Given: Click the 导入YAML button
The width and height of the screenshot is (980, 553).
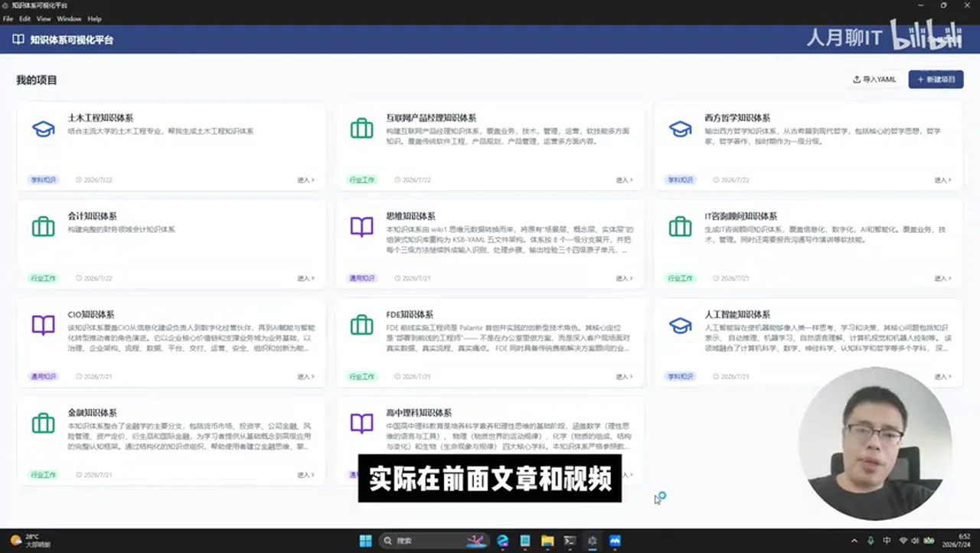Looking at the screenshot, I should click(x=874, y=80).
